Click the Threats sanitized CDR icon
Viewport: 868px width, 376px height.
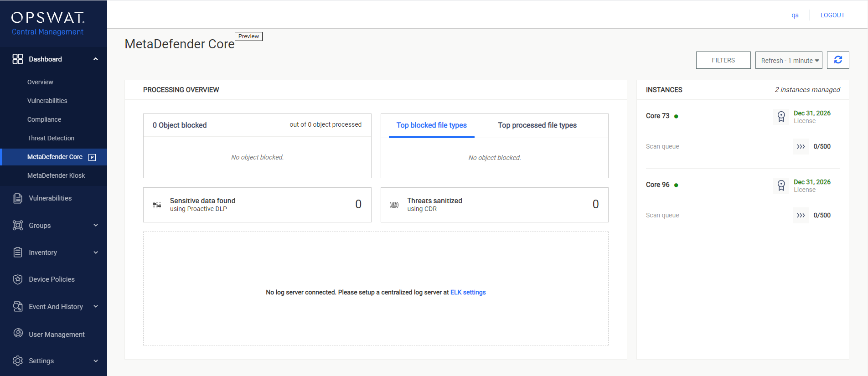(x=394, y=205)
